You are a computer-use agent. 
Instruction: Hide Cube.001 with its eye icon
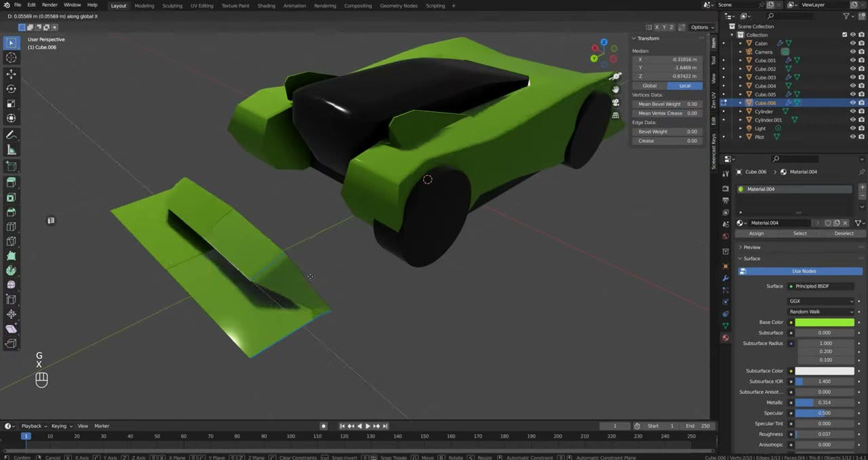tap(852, 60)
